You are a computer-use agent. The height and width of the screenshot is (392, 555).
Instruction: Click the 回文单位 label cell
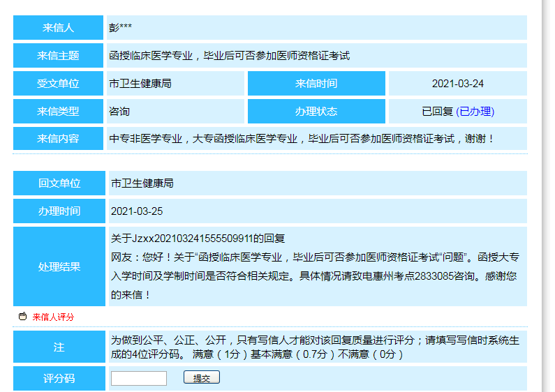click(59, 183)
